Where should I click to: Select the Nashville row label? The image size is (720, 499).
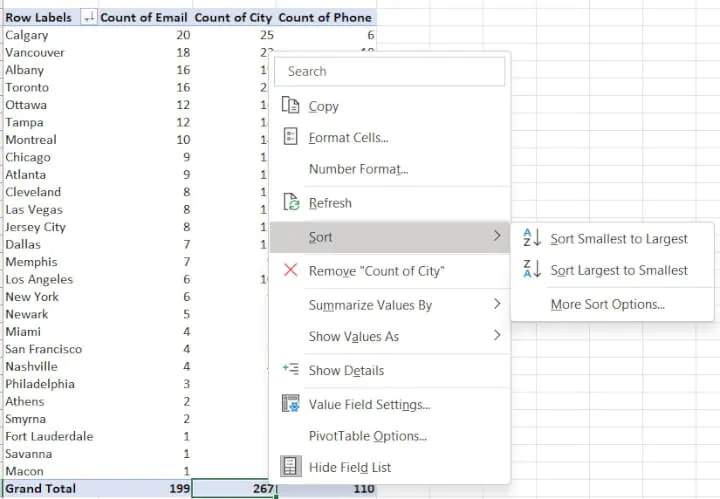click(31, 366)
